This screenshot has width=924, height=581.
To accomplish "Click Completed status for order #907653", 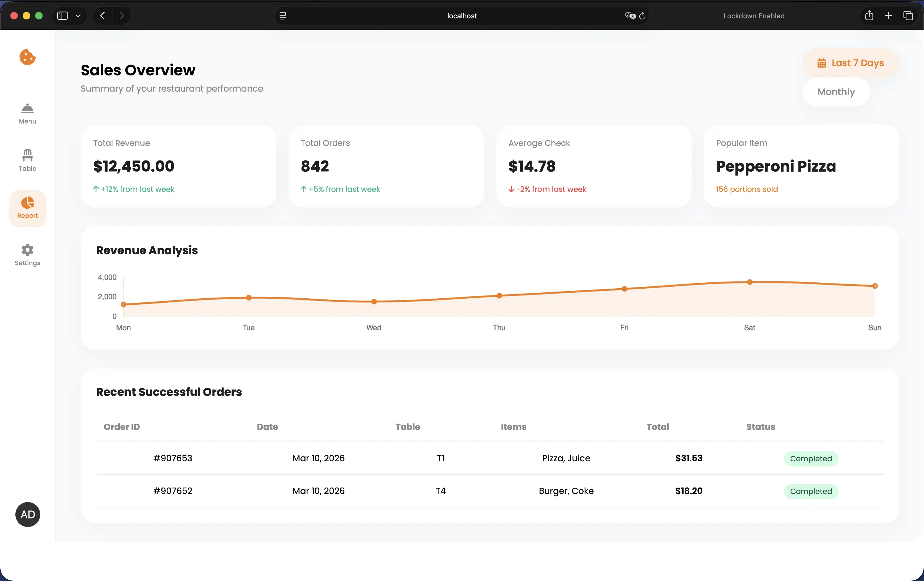I will tap(811, 459).
